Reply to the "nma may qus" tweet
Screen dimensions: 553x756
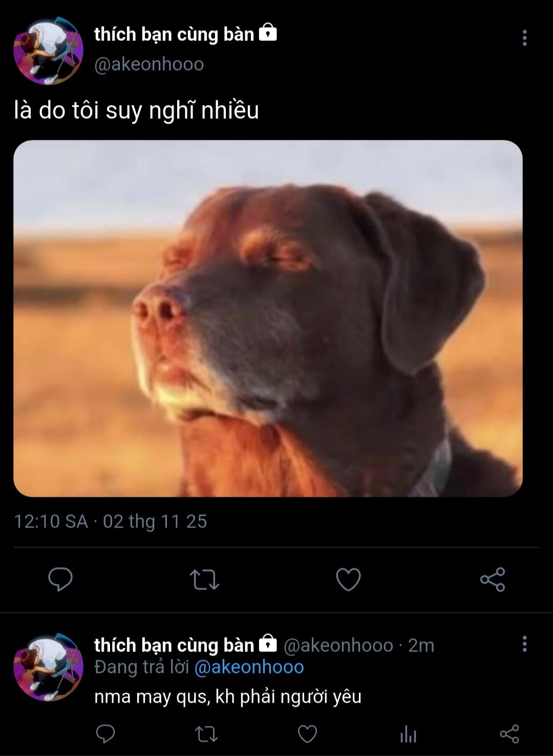105,734
